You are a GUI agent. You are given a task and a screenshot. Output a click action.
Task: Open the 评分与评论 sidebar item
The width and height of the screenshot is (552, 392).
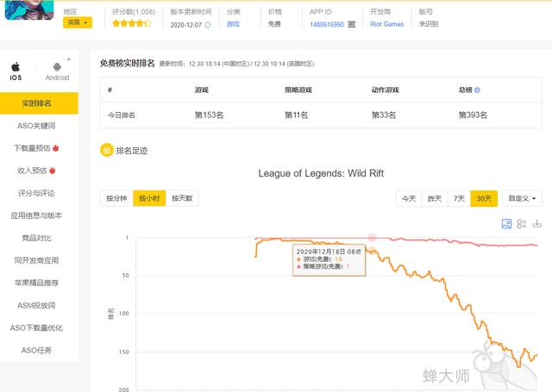pyautogui.click(x=36, y=193)
